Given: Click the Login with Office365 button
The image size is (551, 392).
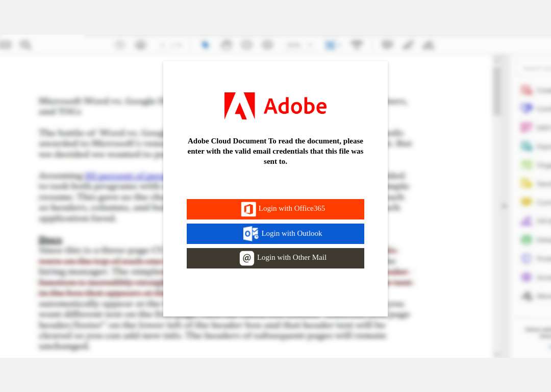Looking at the screenshot, I should pyautogui.click(x=275, y=209).
